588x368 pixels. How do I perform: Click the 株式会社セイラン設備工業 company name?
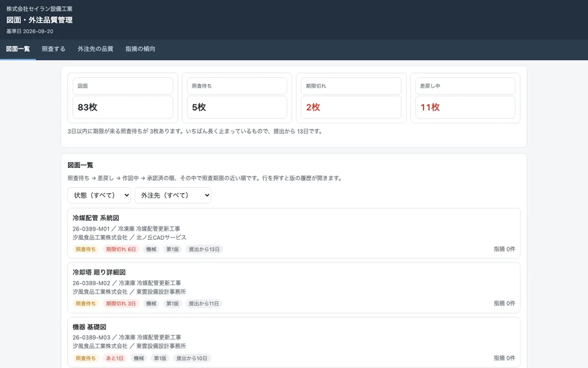coord(39,9)
